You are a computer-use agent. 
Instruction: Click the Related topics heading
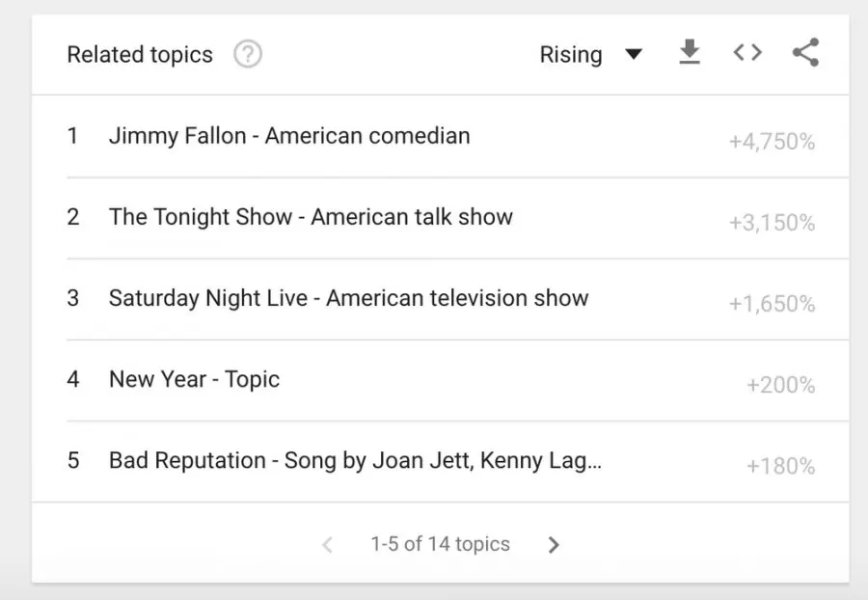coord(140,55)
